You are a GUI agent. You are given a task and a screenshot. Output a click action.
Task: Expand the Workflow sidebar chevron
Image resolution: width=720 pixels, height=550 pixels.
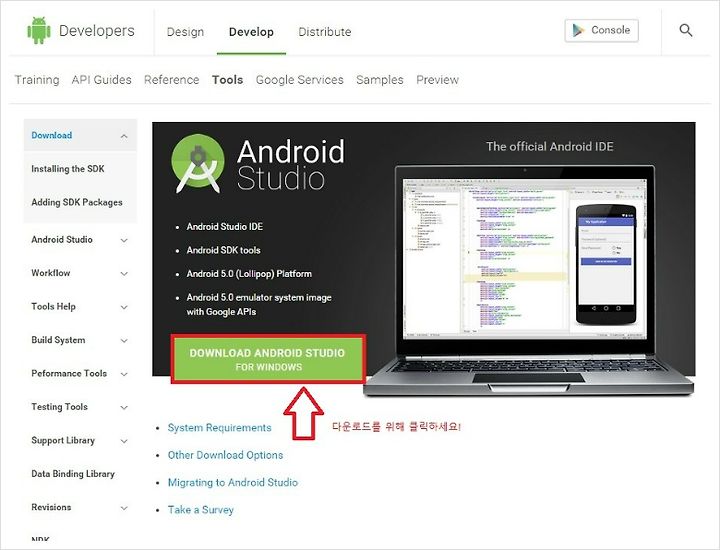(124, 274)
